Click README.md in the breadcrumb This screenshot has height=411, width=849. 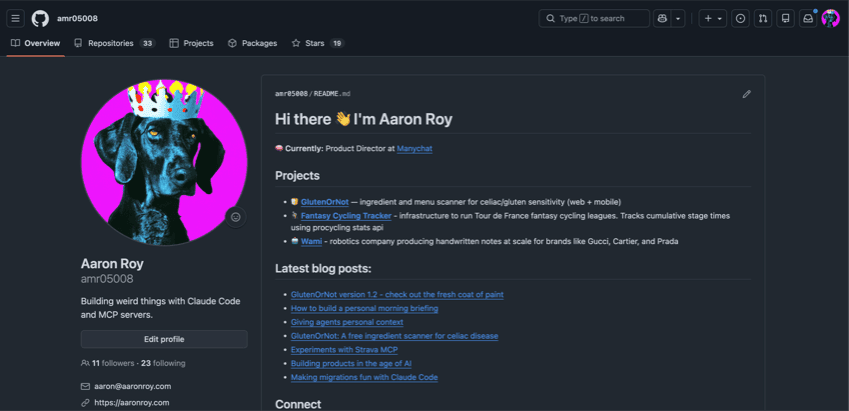click(332, 94)
